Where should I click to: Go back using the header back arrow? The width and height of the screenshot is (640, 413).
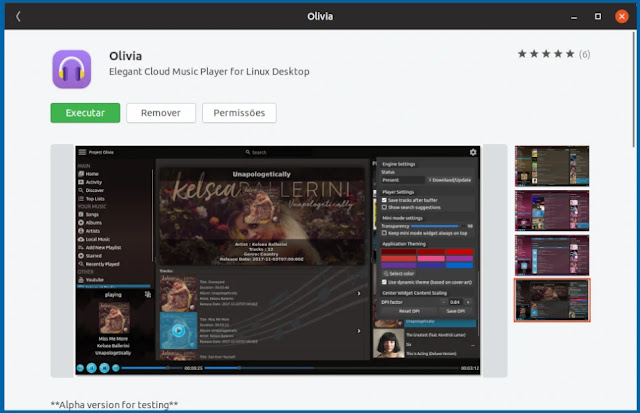click(18, 16)
